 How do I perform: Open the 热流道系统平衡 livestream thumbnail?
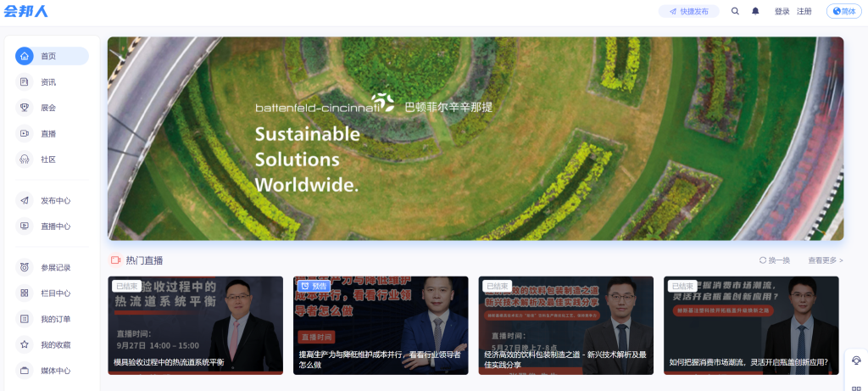tap(195, 325)
